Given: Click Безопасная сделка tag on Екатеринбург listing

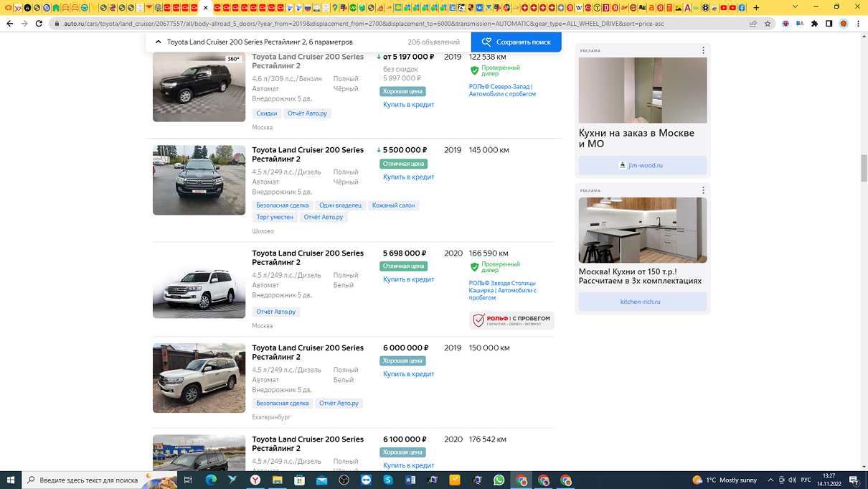Looking at the screenshot, I should (x=283, y=404).
